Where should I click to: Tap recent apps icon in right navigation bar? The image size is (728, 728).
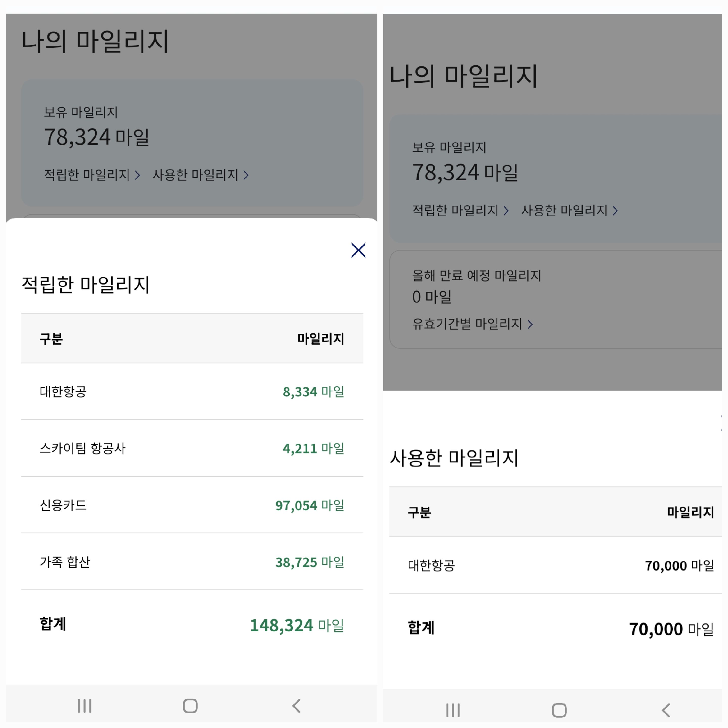tap(452, 710)
